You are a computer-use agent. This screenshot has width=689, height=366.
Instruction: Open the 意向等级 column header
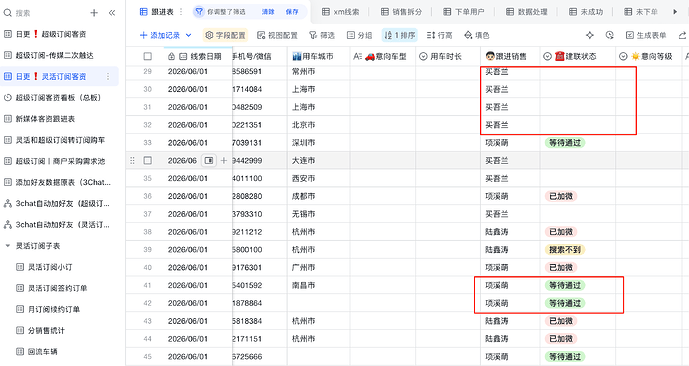tap(648, 56)
